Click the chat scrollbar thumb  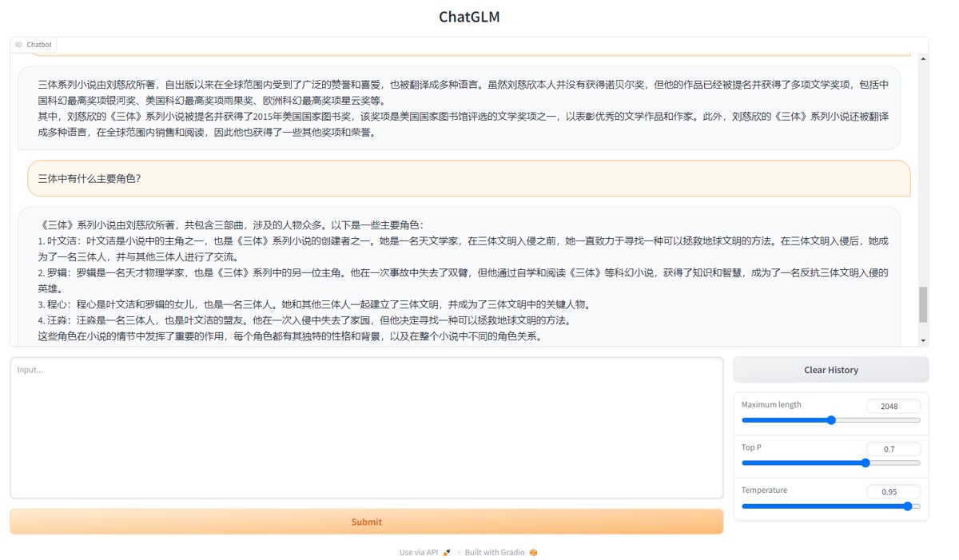[x=923, y=304]
